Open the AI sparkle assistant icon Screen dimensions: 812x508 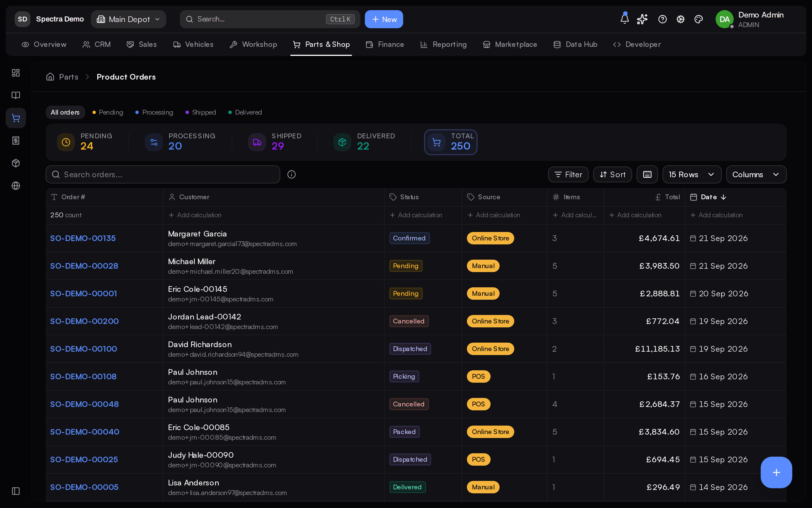pos(642,19)
